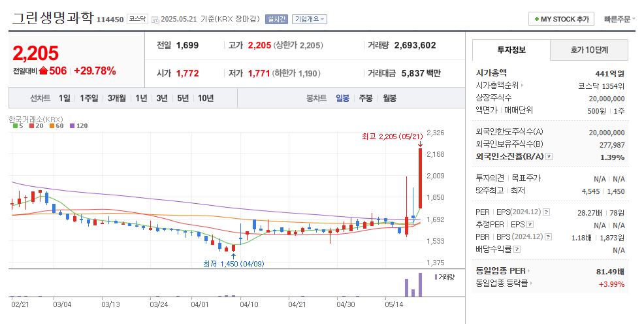This screenshot has height=324, width=644.
Task: Click the blue arrow marker at 최저 1,450
Action: click(233, 256)
